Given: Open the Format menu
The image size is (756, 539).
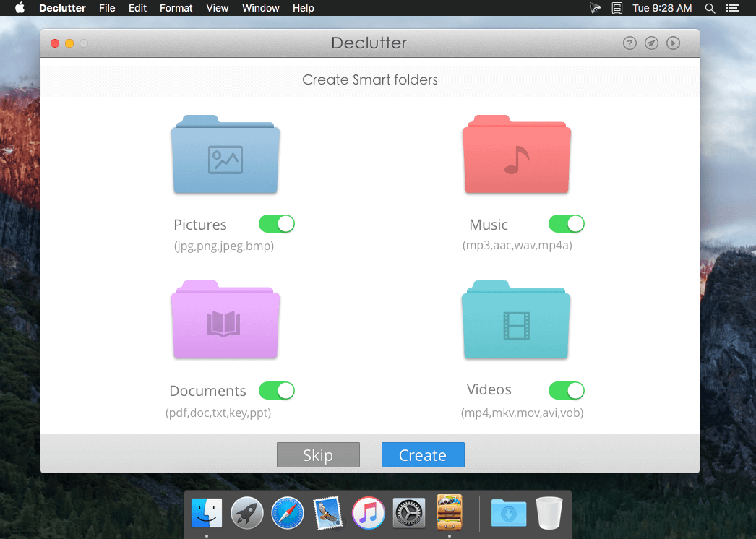Looking at the screenshot, I should point(176,8).
